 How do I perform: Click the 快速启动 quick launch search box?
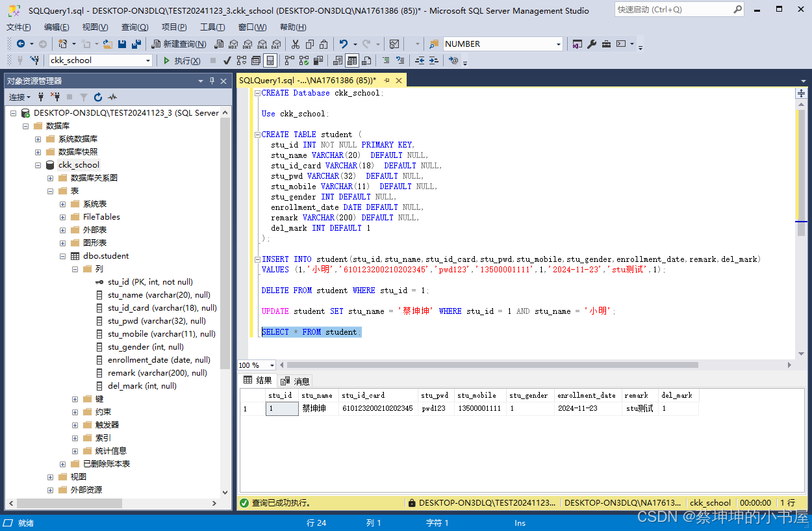(x=679, y=10)
